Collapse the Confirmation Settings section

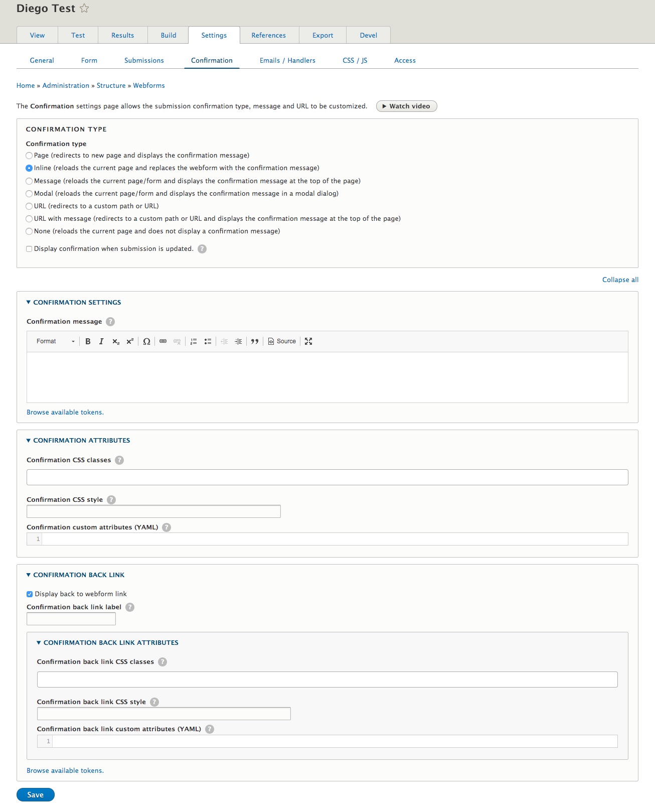coord(77,303)
